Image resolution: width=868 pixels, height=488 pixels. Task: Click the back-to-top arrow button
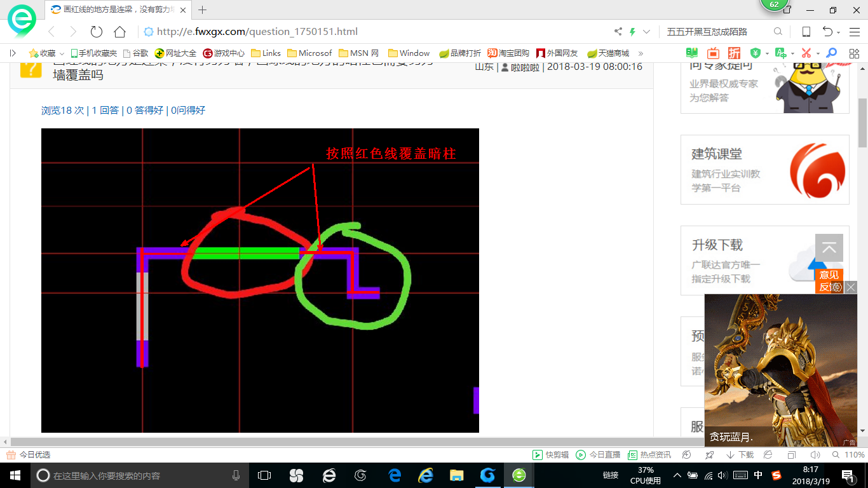coord(829,248)
